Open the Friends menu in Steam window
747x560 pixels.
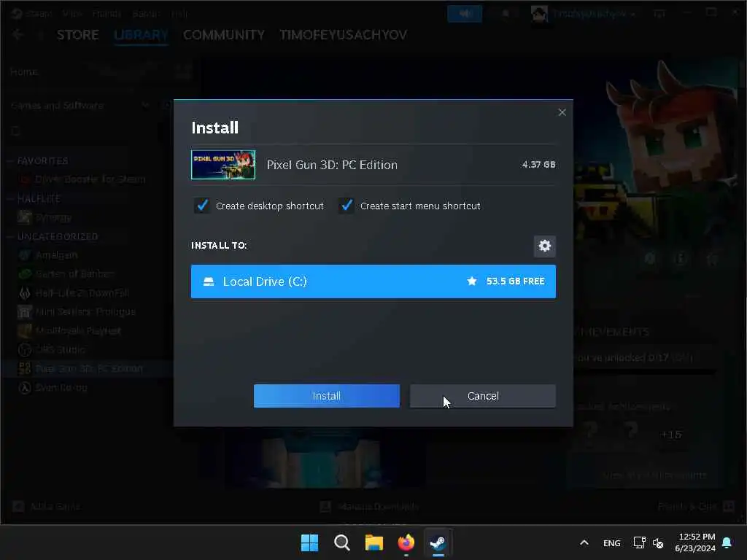[107, 13]
